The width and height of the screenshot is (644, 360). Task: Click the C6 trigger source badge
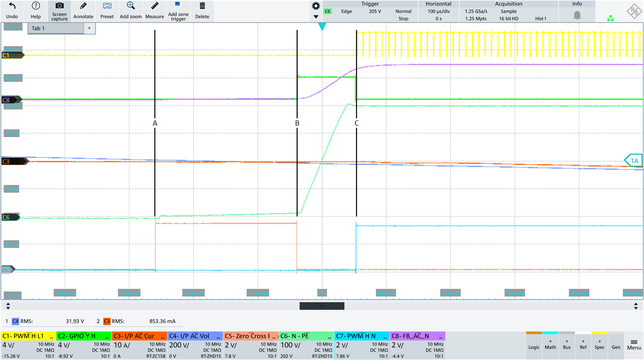(x=327, y=11)
